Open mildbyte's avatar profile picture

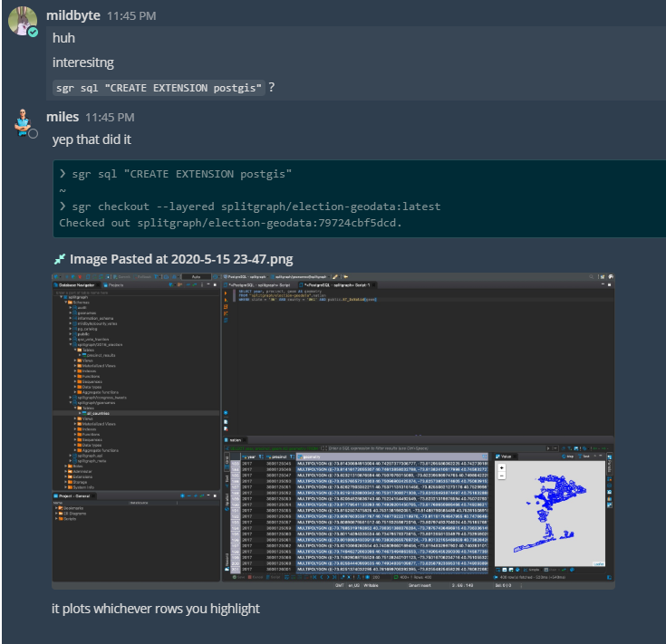tap(22, 20)
